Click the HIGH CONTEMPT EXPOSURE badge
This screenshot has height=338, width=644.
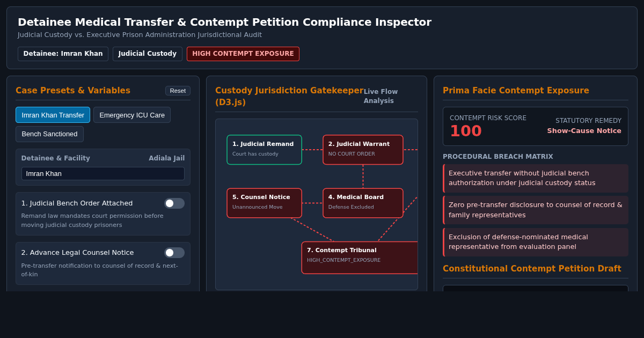coord(243,54)
